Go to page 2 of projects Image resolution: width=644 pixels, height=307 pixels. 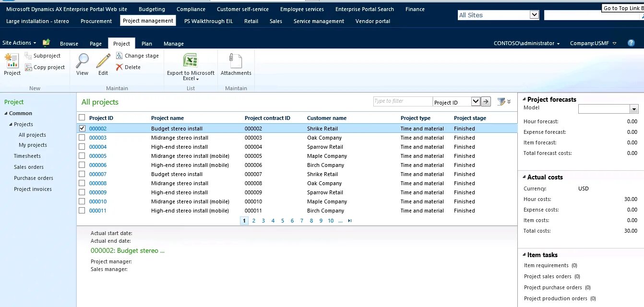pos(254,221)
